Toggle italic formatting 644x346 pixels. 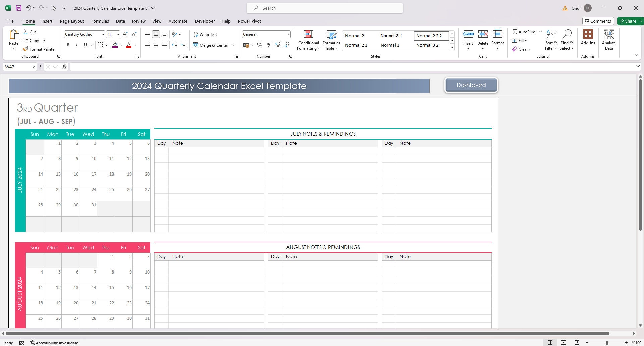pyautogui.click(x=76, y=45)
